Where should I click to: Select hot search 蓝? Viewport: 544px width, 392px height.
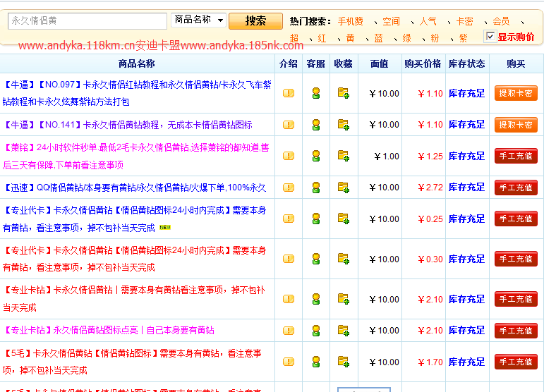tap(378, 38)
